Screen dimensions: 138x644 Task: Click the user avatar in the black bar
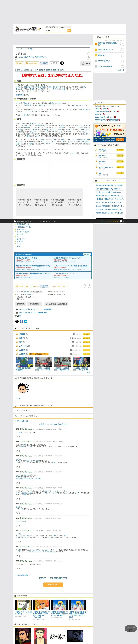[121, 221]
